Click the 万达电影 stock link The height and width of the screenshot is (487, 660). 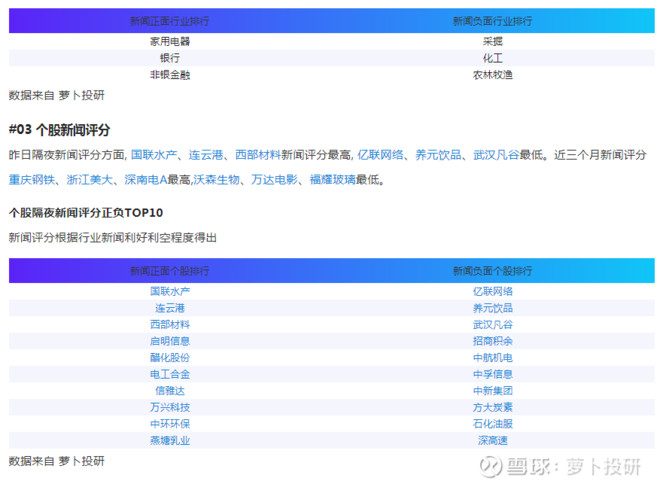coord(274,180)
